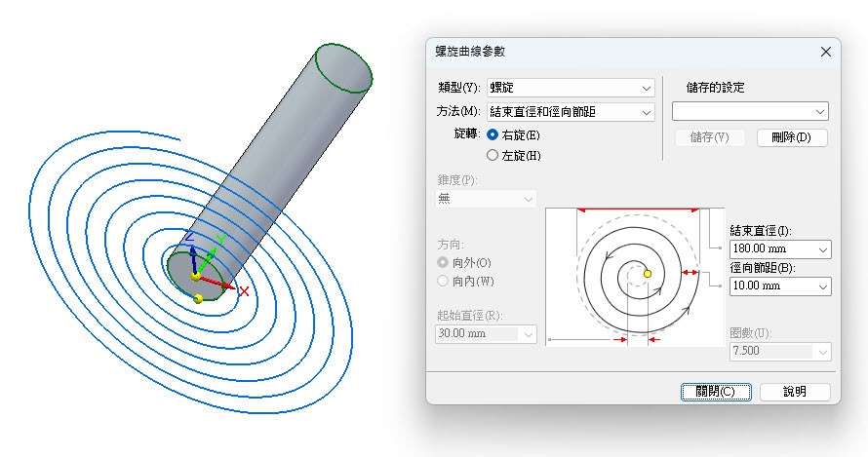The image size is (868, 457).
Task: Click the 徑向節距 10.00 mm input field
Action: [x=770, y=286]
